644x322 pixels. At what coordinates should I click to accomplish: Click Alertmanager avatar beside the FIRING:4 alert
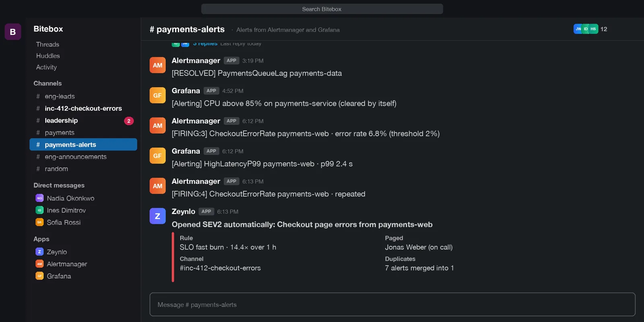tap(157, 186)
